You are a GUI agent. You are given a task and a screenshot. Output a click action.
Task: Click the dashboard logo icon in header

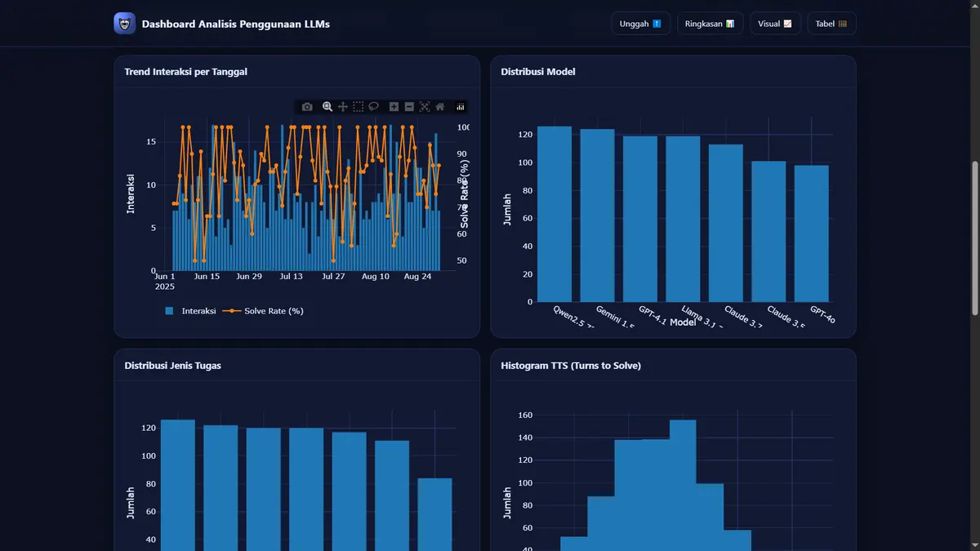124,24
